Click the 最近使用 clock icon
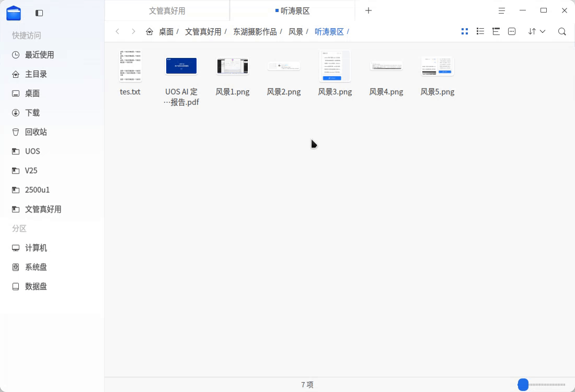This screenshot has width=575, height=392. coord(16,55)
